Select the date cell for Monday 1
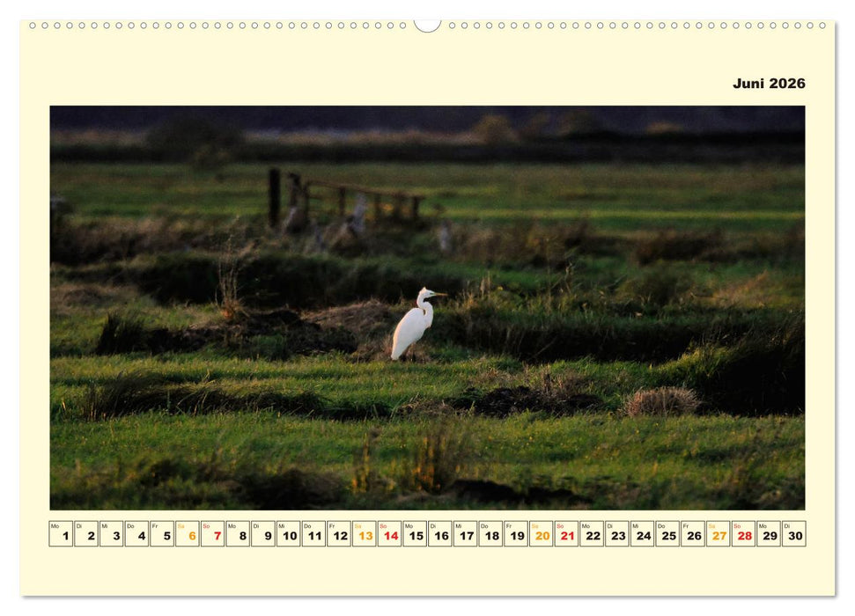The width and height of the screenshot is (855, 616). [62, 532]
